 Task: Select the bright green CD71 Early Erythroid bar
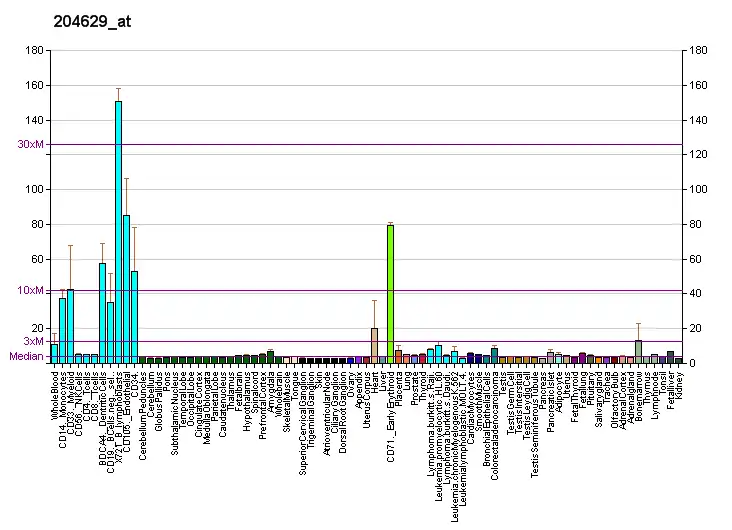[x=390, y=292]
